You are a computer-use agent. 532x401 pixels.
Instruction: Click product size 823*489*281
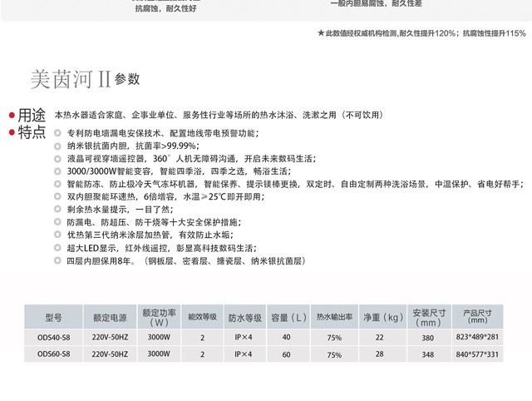click(477, 337)
